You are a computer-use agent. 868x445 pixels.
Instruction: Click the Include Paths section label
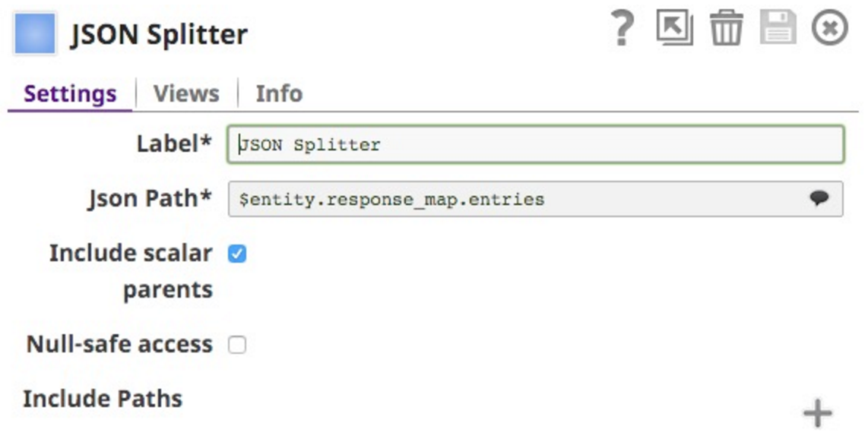click(x=103, y=399)
